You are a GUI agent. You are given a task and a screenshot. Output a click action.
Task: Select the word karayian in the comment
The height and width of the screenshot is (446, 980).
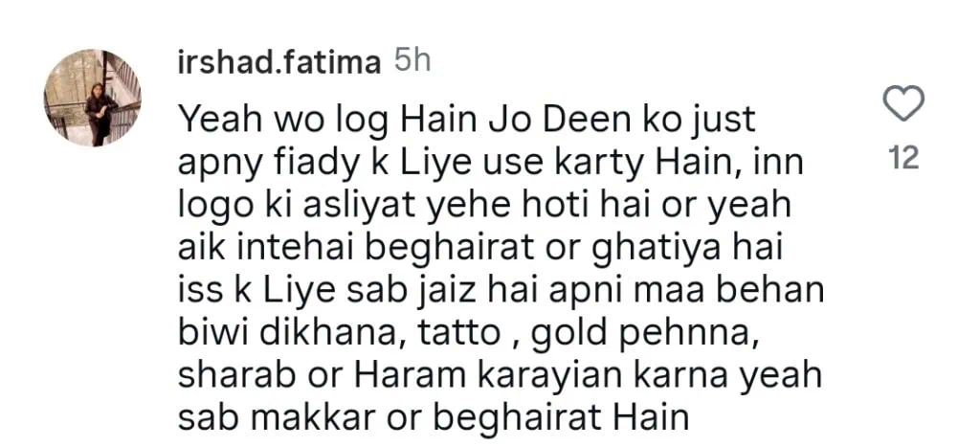pyautogui.click(x=537, y=377)
